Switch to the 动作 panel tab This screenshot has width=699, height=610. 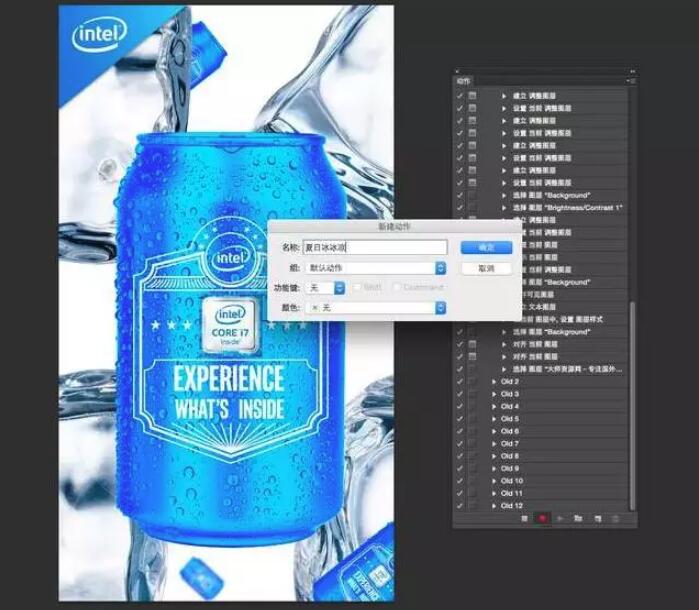point(463,81)
